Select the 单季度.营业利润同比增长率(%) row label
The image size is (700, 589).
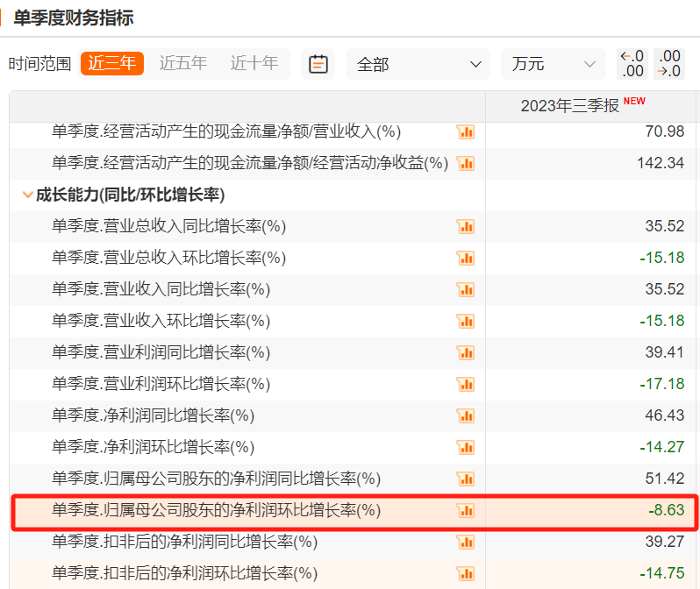coord(161,352)
